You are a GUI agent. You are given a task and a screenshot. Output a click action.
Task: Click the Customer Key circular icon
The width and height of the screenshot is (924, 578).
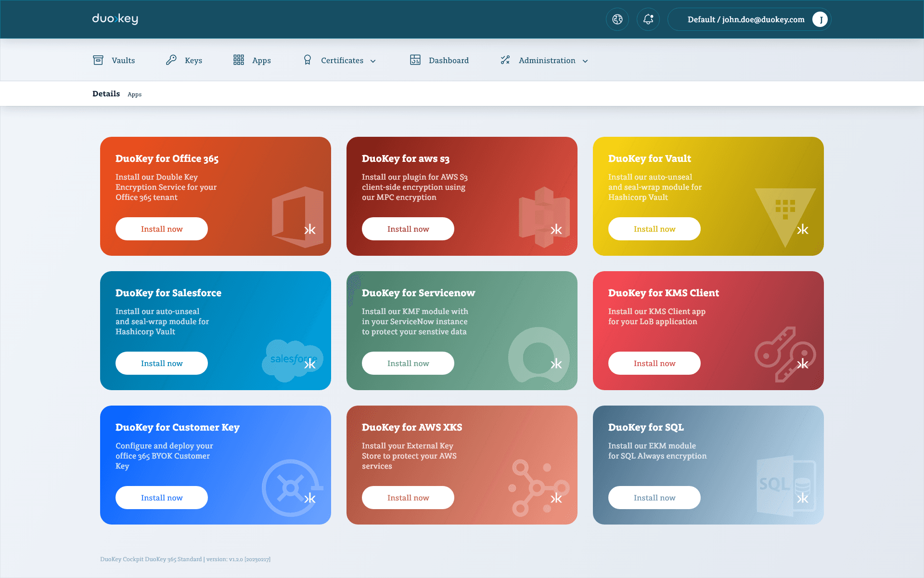coord(292,488)
